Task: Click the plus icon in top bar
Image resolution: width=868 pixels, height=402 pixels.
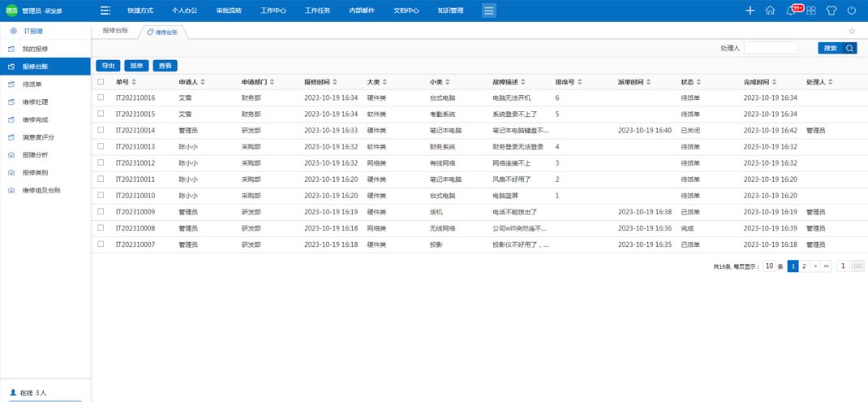Action: [x=750, y=11]
